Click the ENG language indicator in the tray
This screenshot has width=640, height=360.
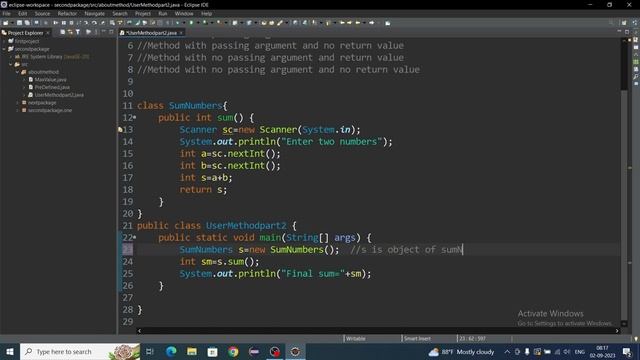pos(580,351)
